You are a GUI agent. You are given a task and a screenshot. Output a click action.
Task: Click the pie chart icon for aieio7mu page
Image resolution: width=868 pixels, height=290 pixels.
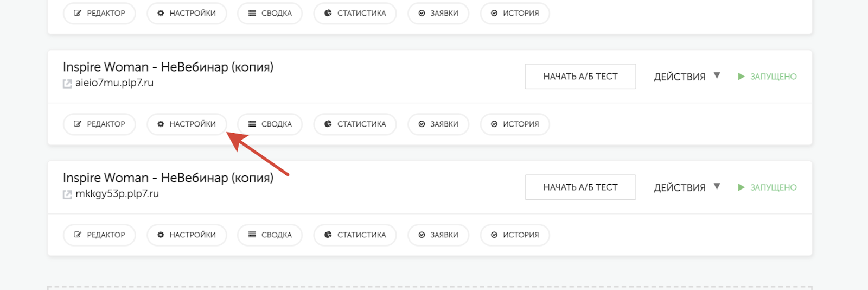[x=328, y=124]
